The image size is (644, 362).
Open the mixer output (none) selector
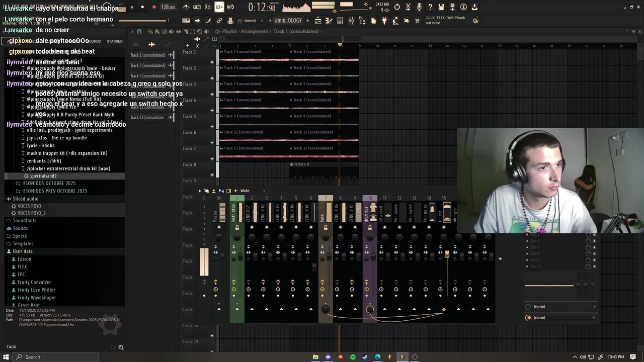point(561,317)
